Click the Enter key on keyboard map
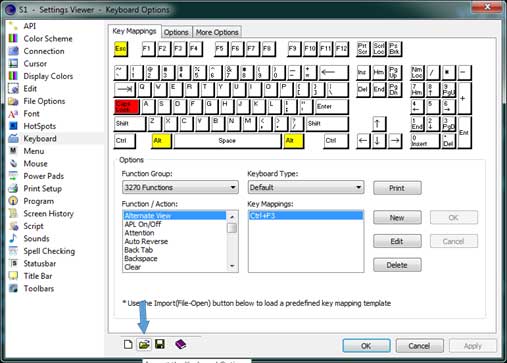 point(332,107)
